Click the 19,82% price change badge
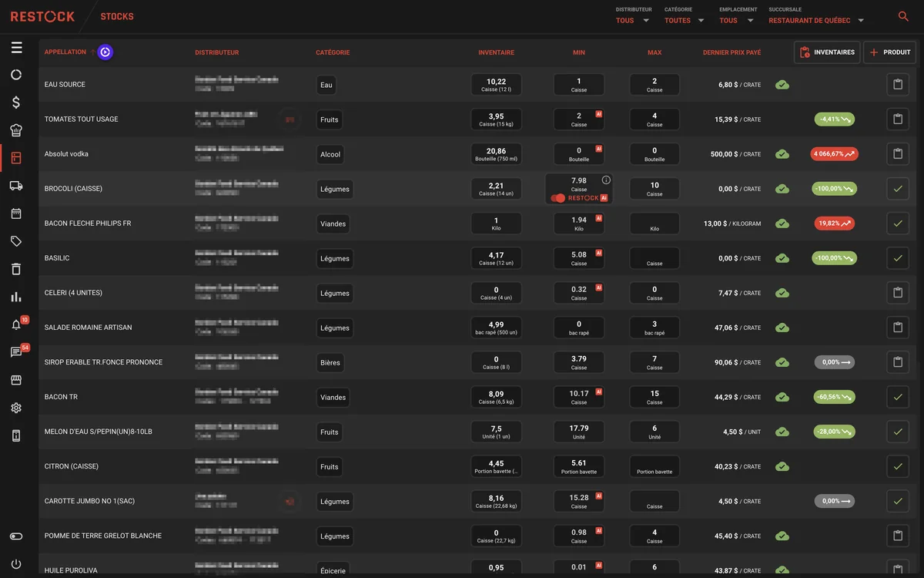This screenshot has width=924, height=578. coord(835,223)
